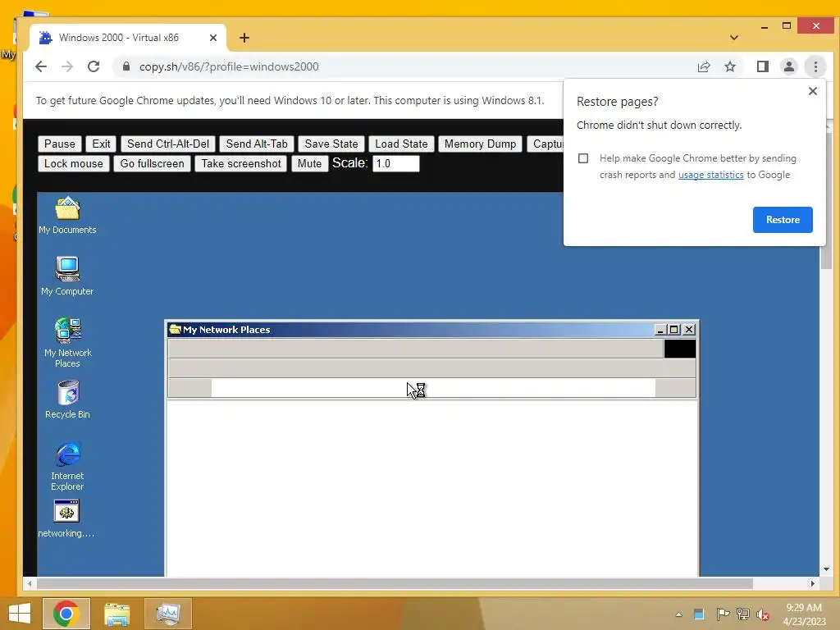Open Chrome three-dot menu
The image size is (840, 630).
coord(815,66)
